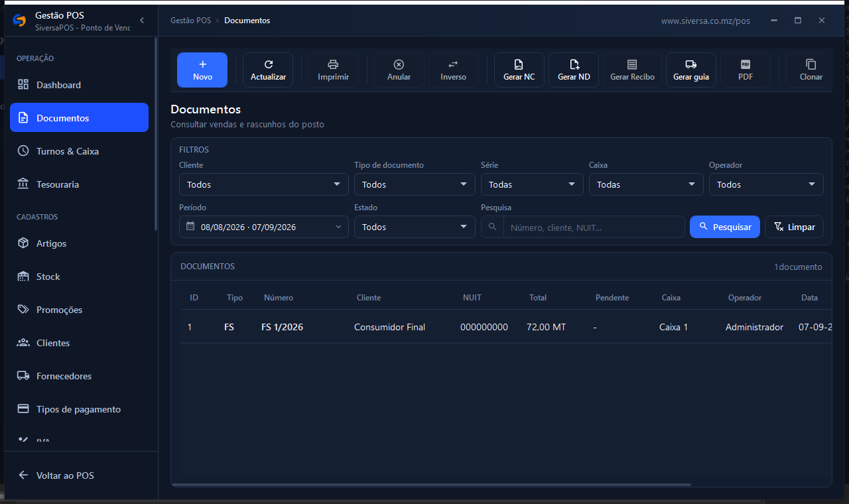The height and width of the screenshot is (504, 849).
Task: Click the 000000000 NUIT cell
Action: click(x=484, y=327)
